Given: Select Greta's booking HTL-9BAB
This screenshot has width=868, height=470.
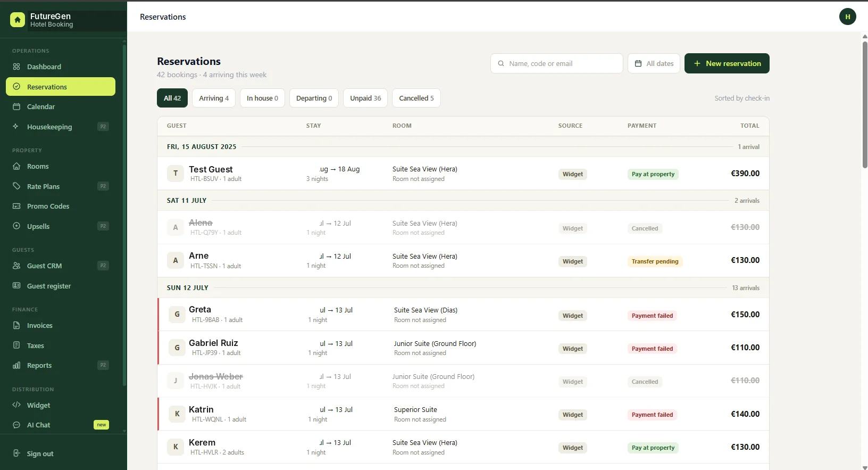Looking at the screenshot, I should [463, 315].
